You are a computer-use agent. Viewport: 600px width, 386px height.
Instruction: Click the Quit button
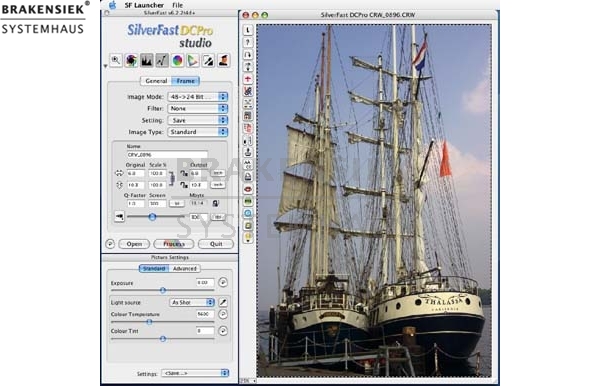pyautogui.click(x=216, y=244)
